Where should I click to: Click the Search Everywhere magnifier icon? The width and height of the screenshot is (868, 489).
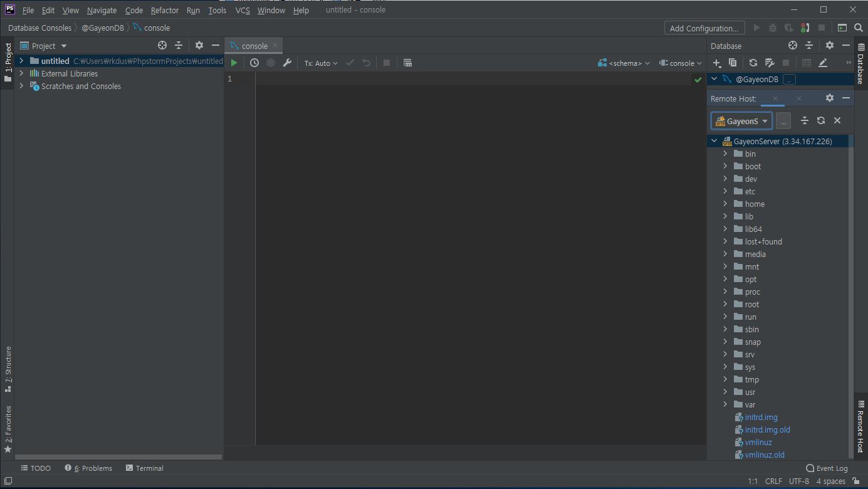click(858, 28)
